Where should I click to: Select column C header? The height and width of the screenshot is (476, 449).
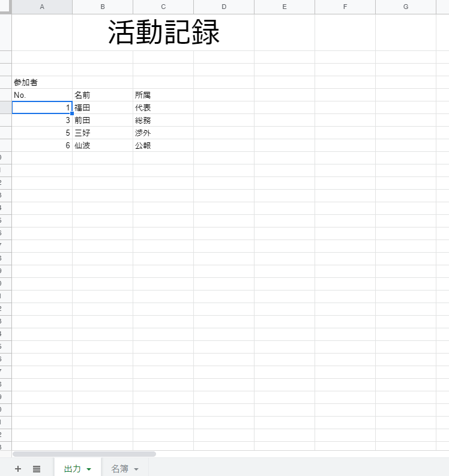[x=163, y=7]
